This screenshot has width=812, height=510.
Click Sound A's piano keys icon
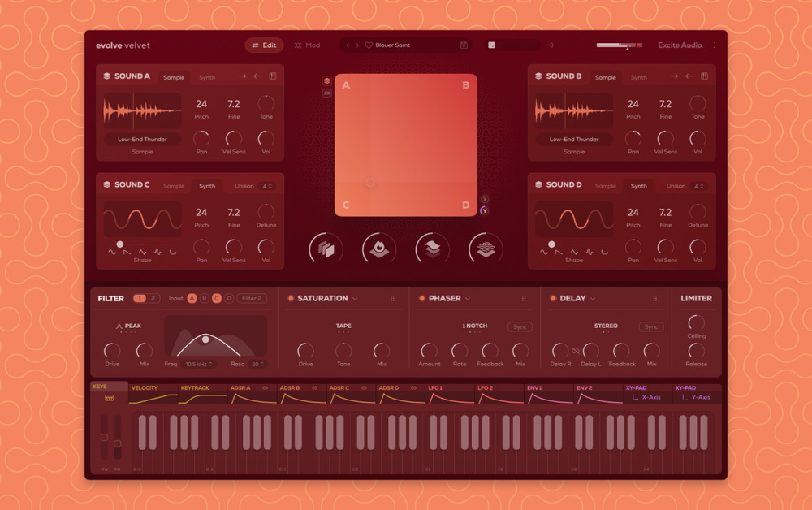[273, 76]
